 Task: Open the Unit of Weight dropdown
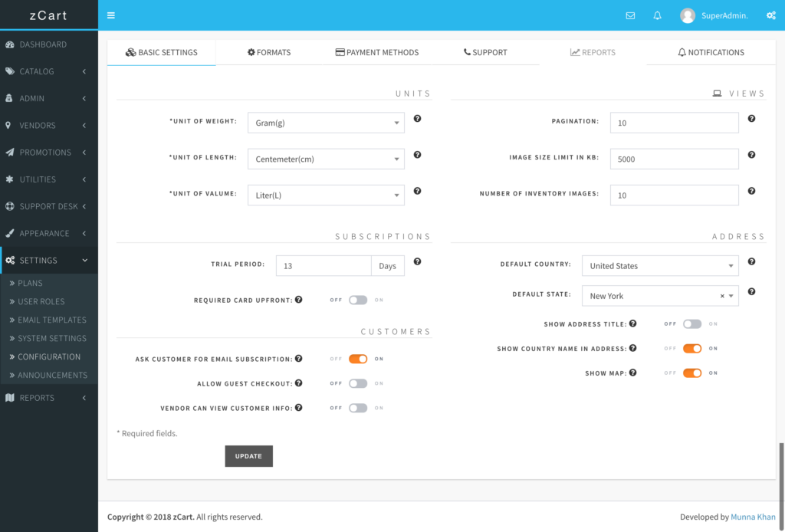[326, 123]
